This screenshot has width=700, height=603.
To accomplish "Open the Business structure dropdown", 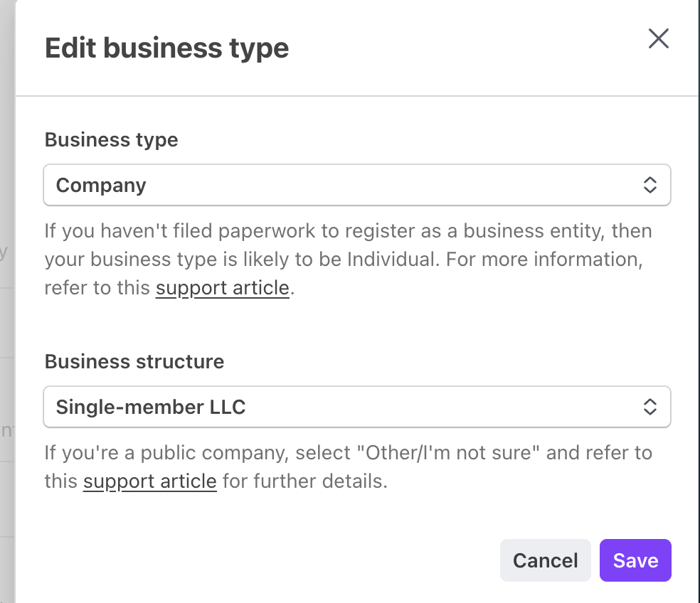I will [356, 407].
